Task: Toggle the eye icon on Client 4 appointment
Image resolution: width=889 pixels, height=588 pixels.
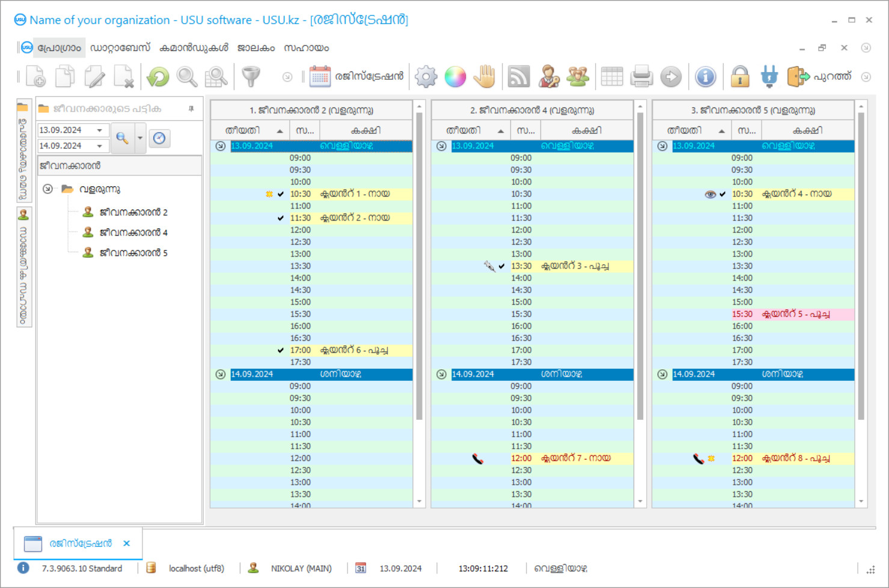Action: point(710,194)
